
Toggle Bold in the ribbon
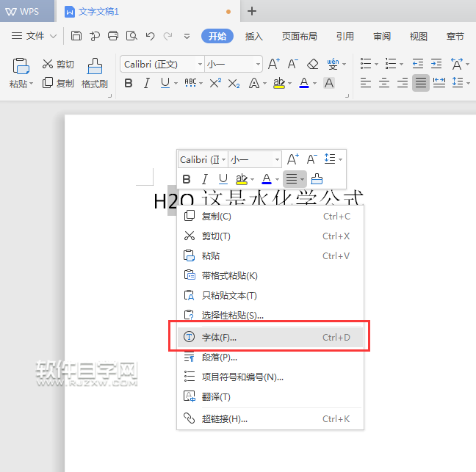tap(129, 83)
